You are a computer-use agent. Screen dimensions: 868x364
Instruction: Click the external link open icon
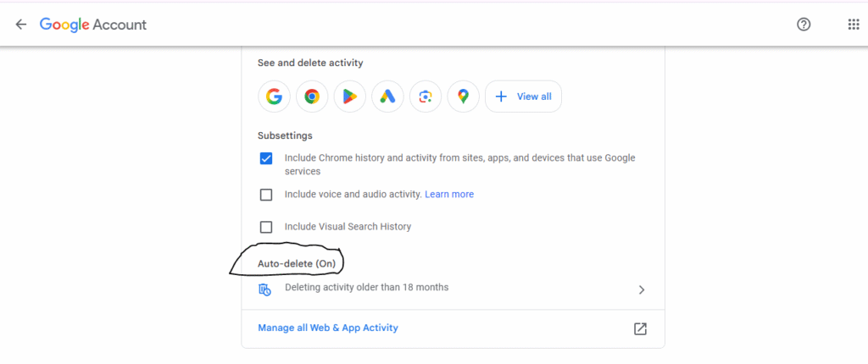[640, 328]
